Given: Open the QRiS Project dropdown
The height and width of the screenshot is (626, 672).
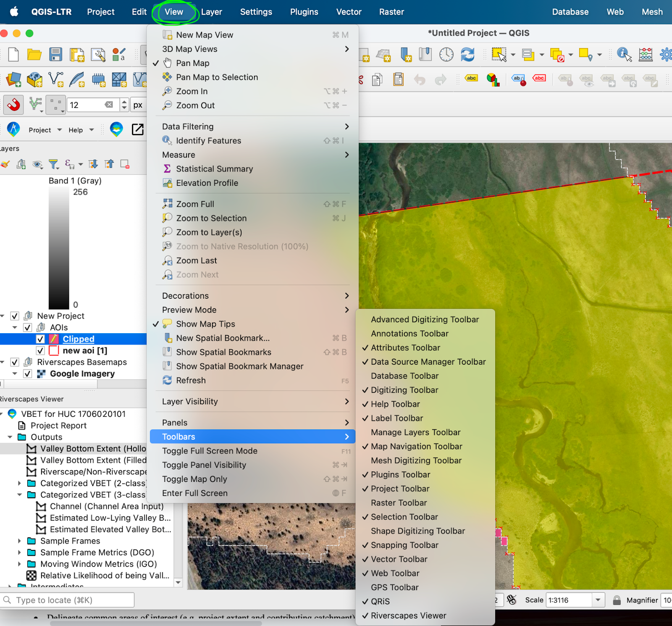Looking at the screenshot, I should click(45, 130).
